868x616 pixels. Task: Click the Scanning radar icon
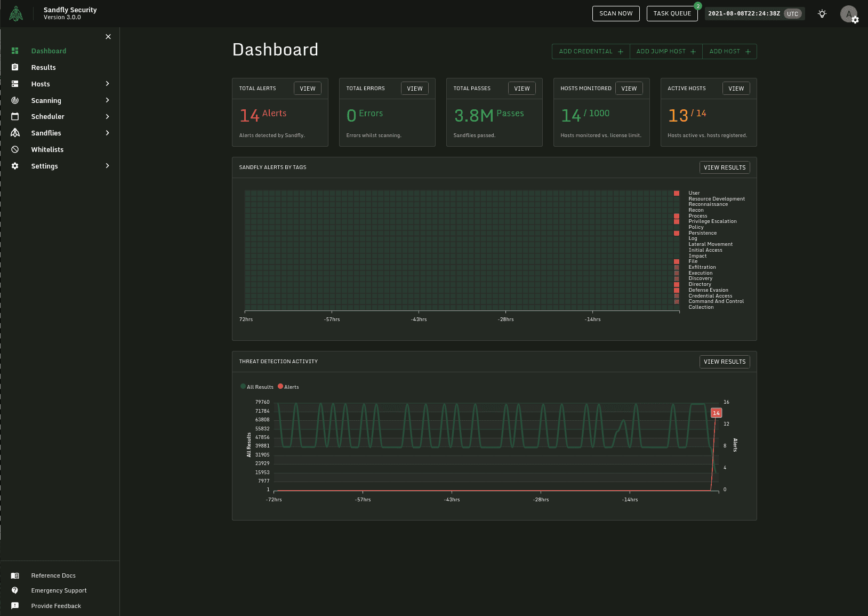pyautogui.click(x=15, y=100)
